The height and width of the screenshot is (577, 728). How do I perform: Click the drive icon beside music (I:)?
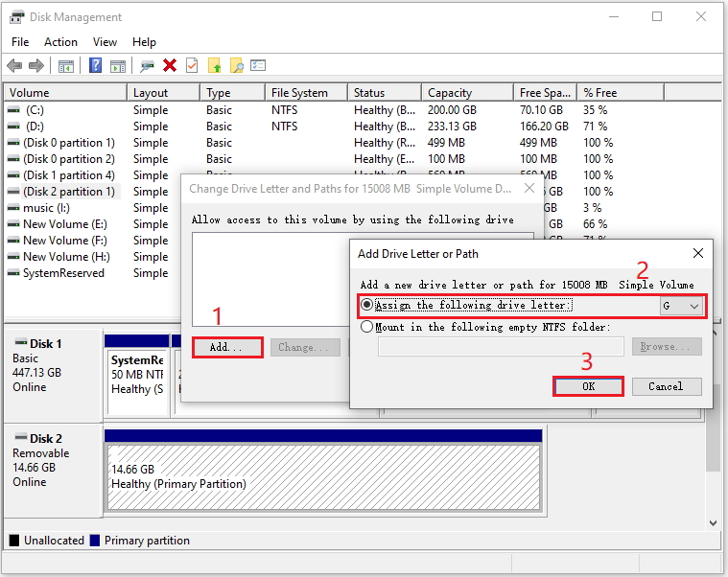(14, 208)
